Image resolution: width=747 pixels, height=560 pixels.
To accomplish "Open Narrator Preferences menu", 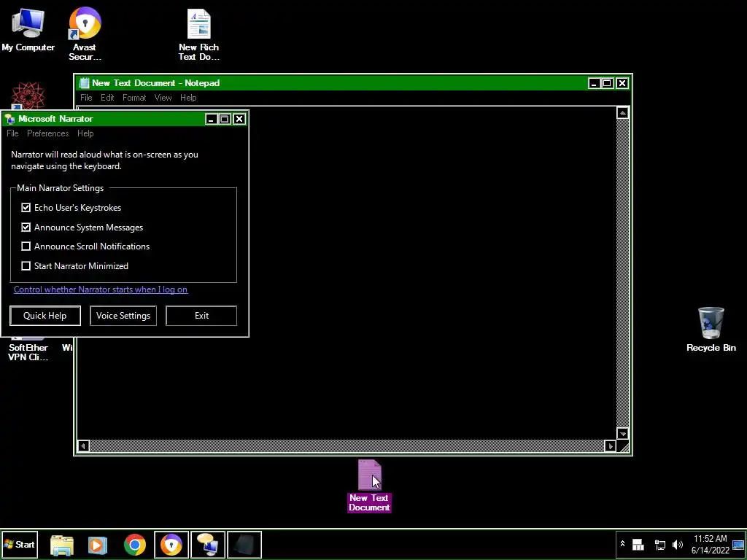I will [47, 133].
